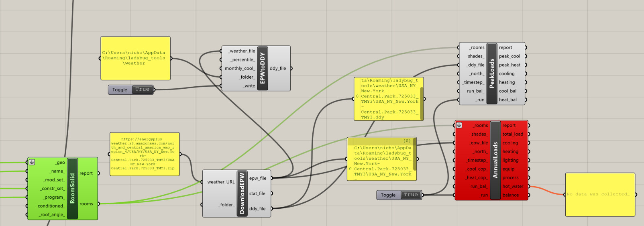644x226 pixels.
Task: Click the ddy_file output on DownloadEPW
Action: click(x=257, y=209)
